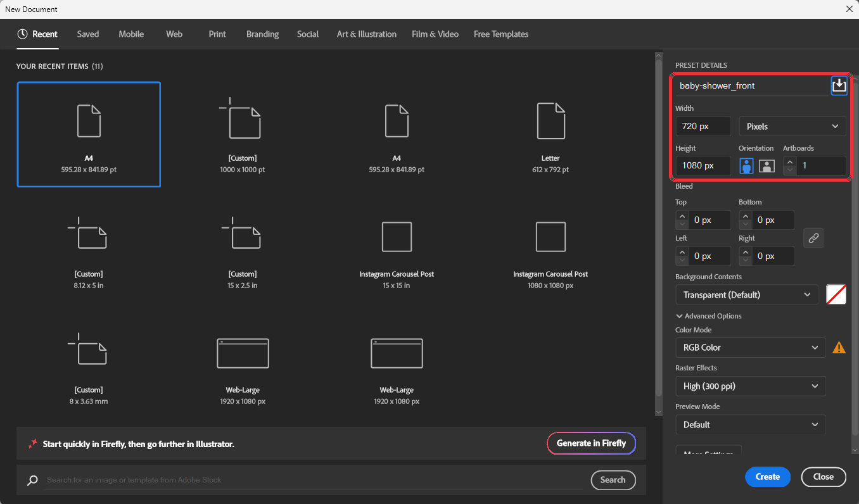Click the color mode warning icon
The height and width of the screenshot is (504, 859).
point(839,348)
